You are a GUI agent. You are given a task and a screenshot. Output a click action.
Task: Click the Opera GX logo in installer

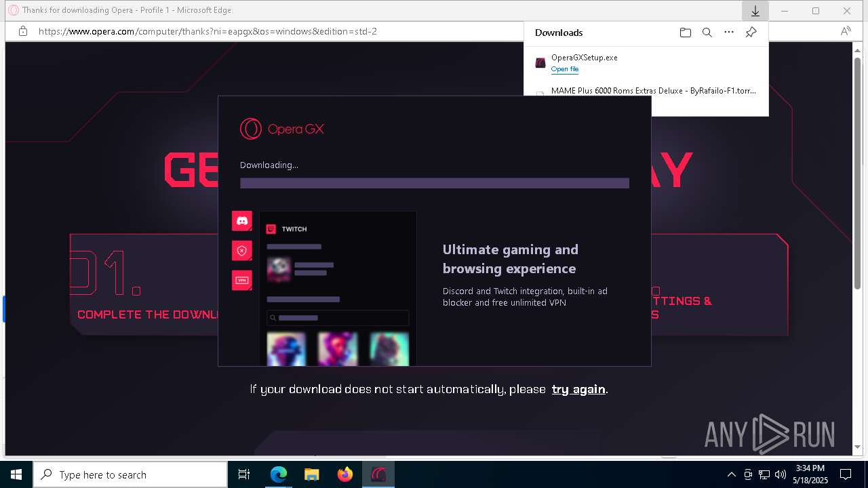tap(282, 129)
